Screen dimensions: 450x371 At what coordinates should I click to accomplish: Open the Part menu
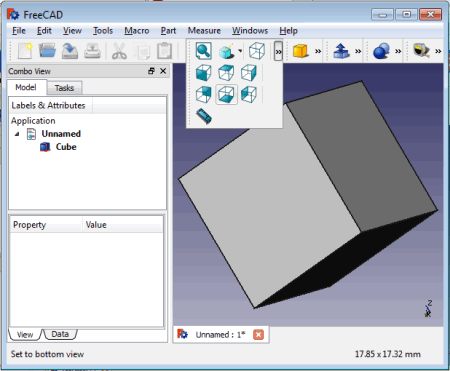(168, 31)
